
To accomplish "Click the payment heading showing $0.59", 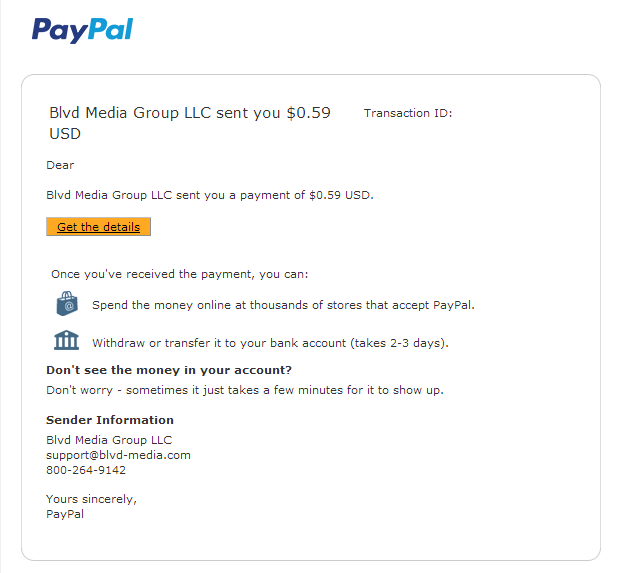I will [x=189, y=113].
